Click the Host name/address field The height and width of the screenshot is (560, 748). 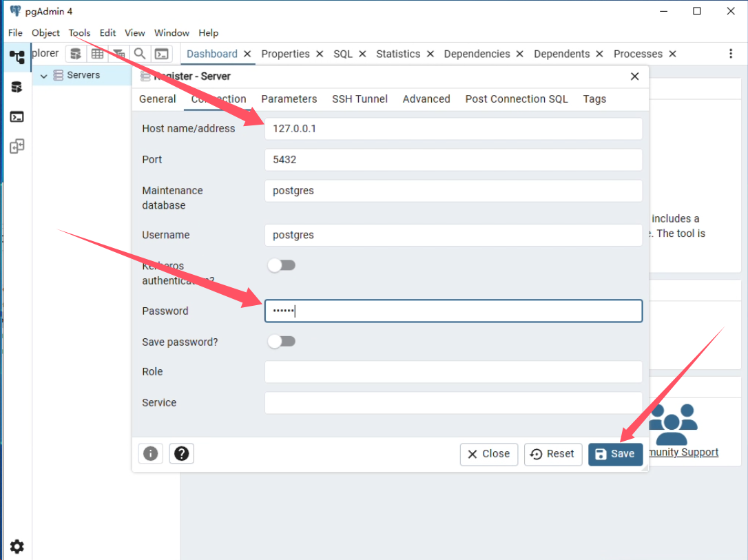(x=453, y=129)
